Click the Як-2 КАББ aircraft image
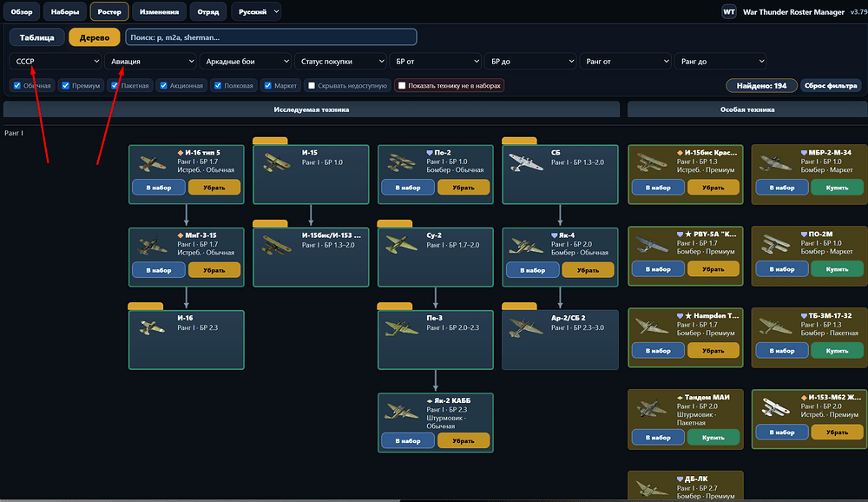868x502 pixels. point(401,411)
